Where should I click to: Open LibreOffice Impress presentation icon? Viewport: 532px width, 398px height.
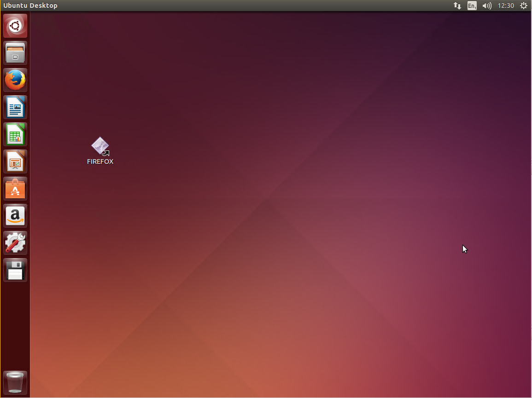pos(15,162)
